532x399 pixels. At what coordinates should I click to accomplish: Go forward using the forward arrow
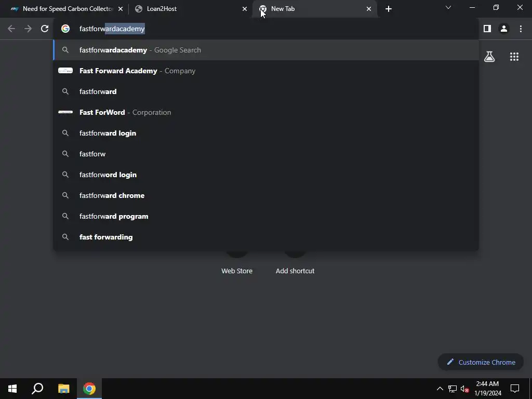28,29
